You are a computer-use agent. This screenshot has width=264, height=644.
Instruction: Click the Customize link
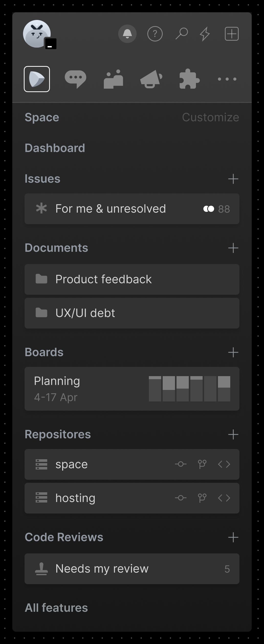pyautogui.click(x=211, y=117)
